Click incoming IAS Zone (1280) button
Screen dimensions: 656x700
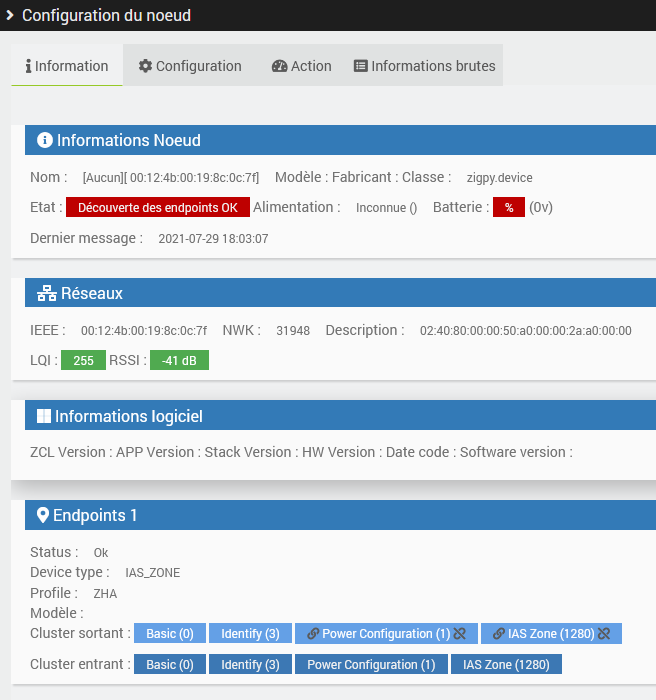click(x=506, y=664)
